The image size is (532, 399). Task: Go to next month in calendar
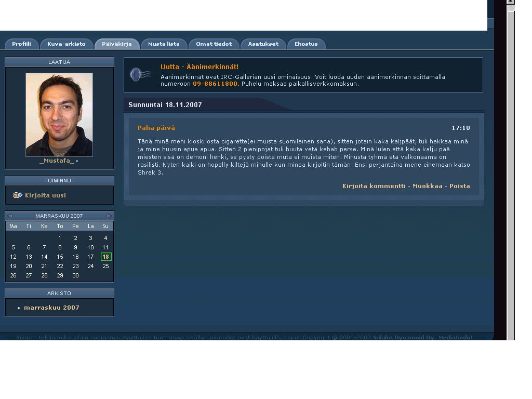[109, 216]
